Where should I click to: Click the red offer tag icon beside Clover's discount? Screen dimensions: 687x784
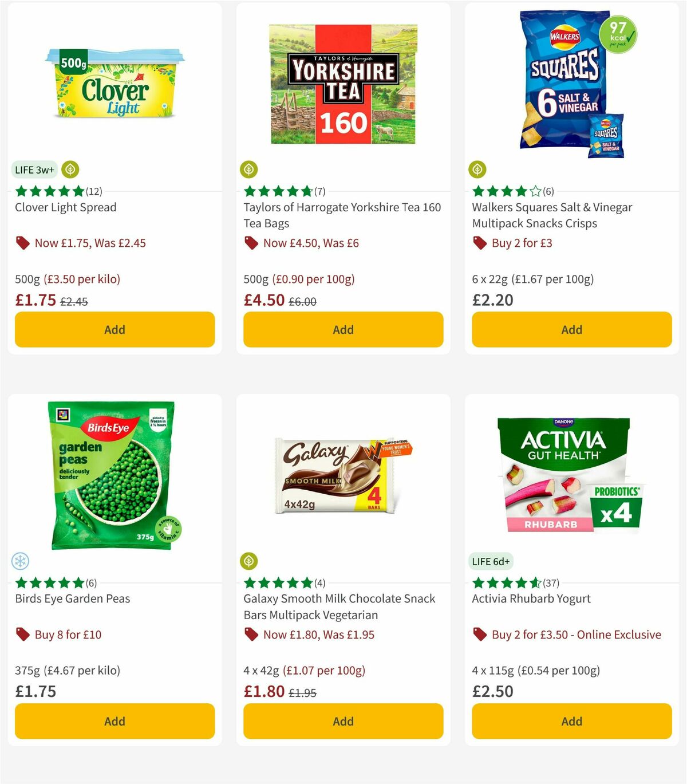pyautogui.click(x=22, y=243)
